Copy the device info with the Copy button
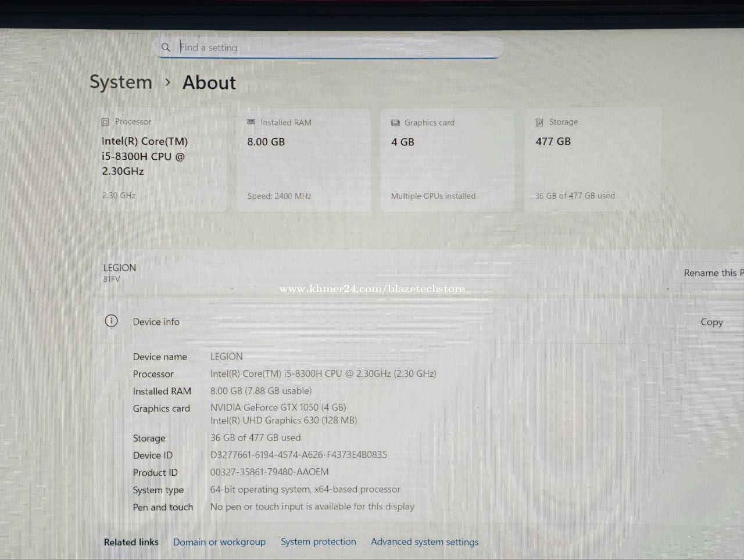 [x=711, y=322]
